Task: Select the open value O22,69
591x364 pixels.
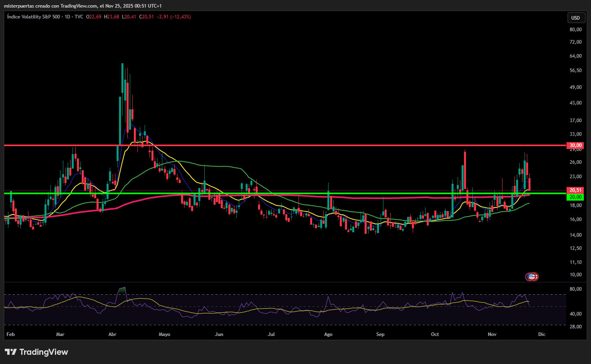Action: (x=94, y=17)
